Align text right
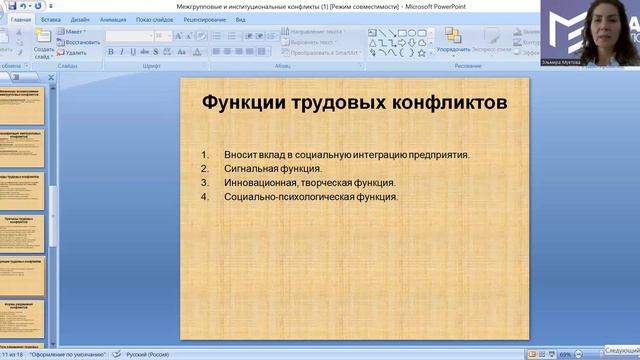640x360 pixels. (x=238, y=51)
